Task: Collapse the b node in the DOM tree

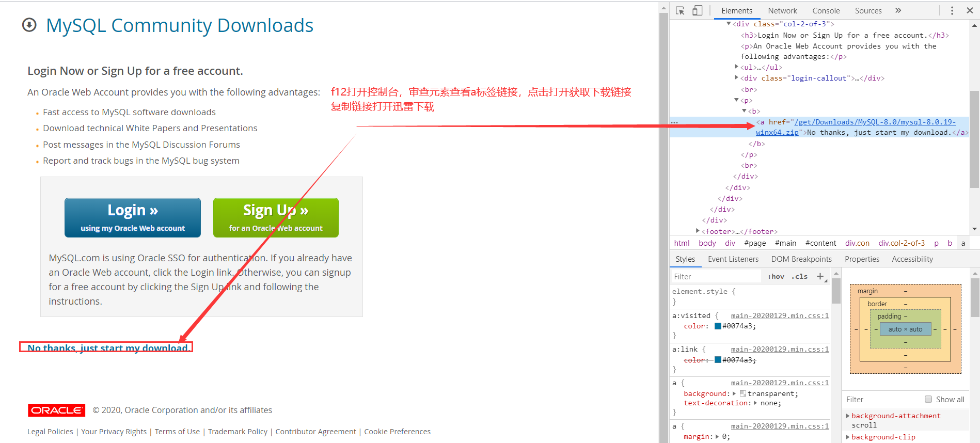Action: [x=744, y=111]
